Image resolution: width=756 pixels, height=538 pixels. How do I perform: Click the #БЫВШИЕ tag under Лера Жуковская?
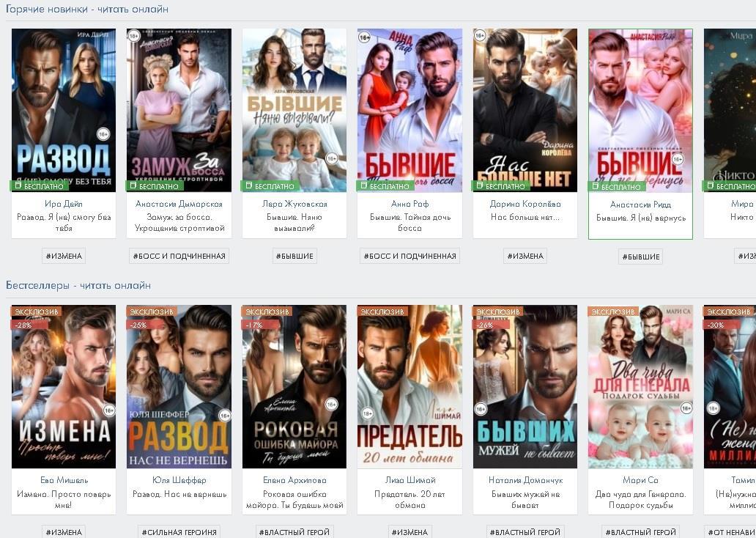[294, 256]
